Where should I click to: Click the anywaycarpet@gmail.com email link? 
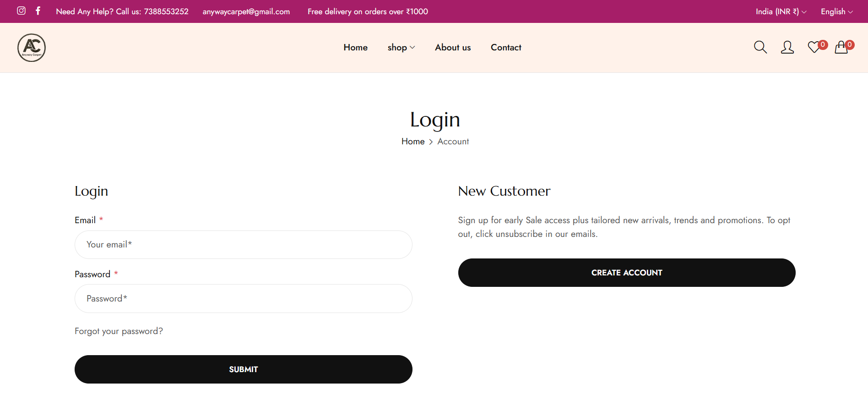click(x=246, y=11)
